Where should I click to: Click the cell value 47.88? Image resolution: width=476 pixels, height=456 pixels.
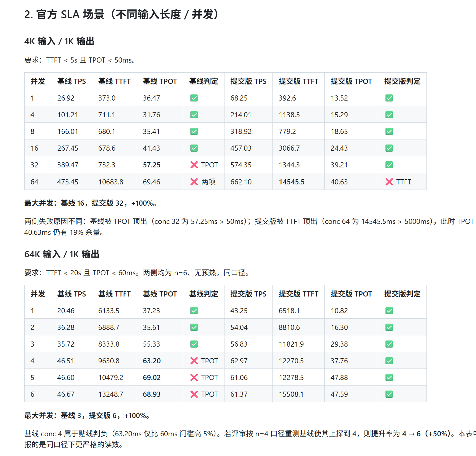[339, 378]
